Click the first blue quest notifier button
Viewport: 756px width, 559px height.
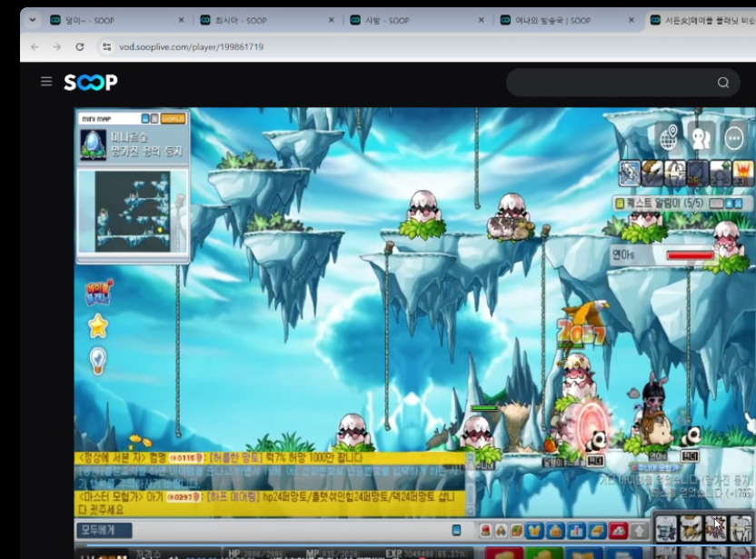coord(729,204)
